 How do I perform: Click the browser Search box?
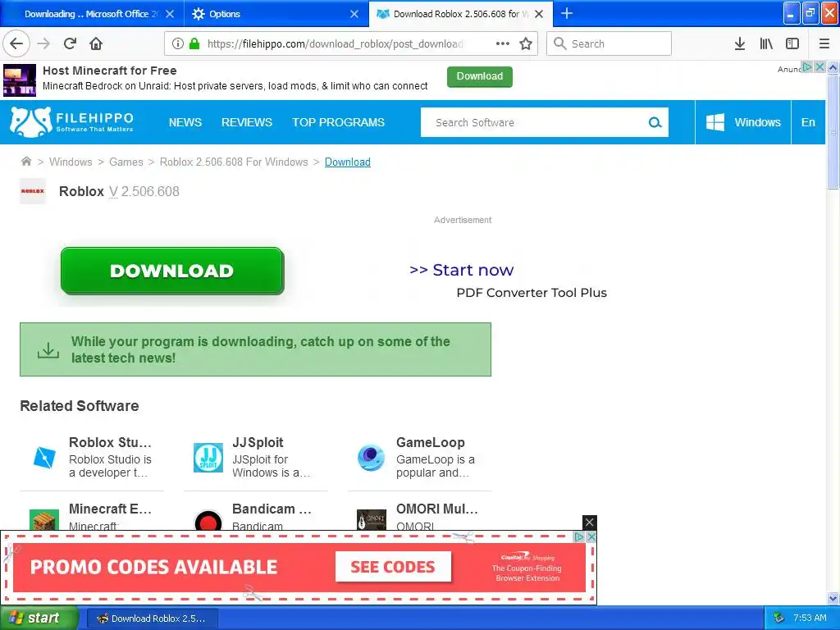(x=609, y=43)
